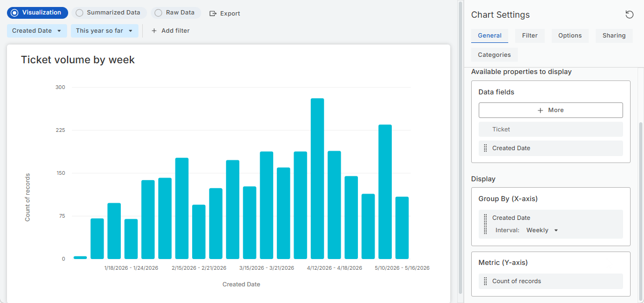Click the Ticket volume by week title
This screenshot has width=644, height=303.
pos(78,60)
